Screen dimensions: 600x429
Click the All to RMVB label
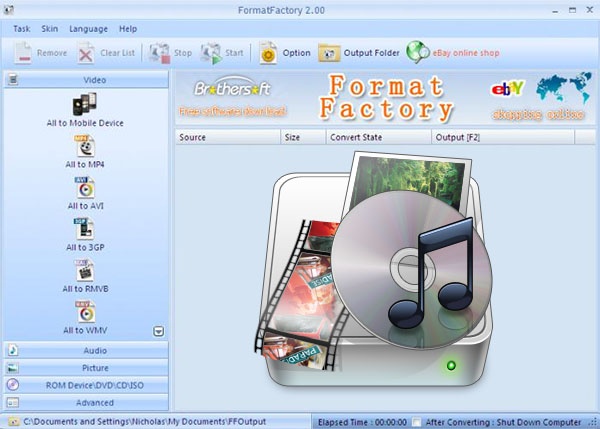click(85, 289)
